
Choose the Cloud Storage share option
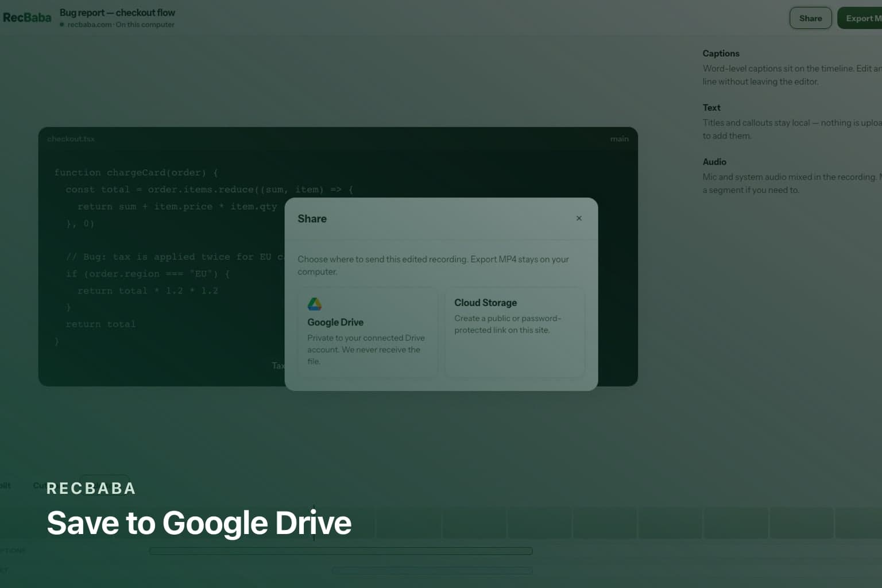coord(514,332)
